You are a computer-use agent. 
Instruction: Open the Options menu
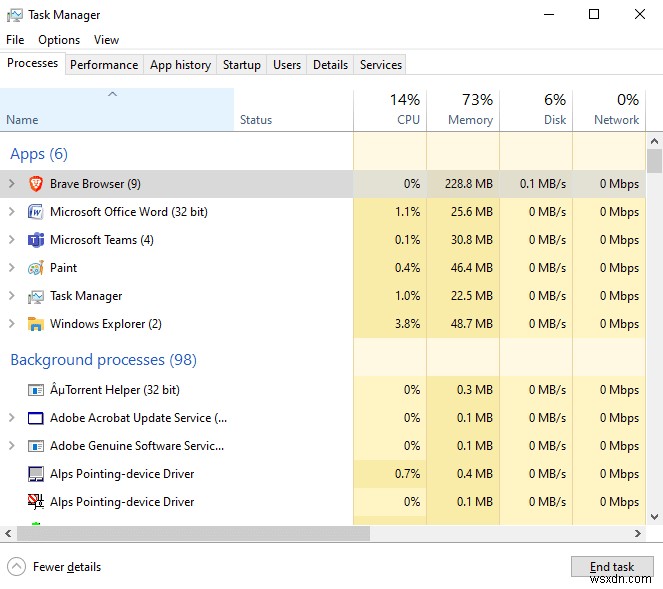(59, 40)
